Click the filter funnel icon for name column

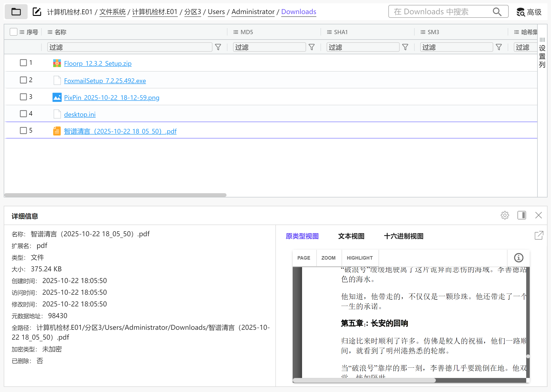tap(218, 47)
